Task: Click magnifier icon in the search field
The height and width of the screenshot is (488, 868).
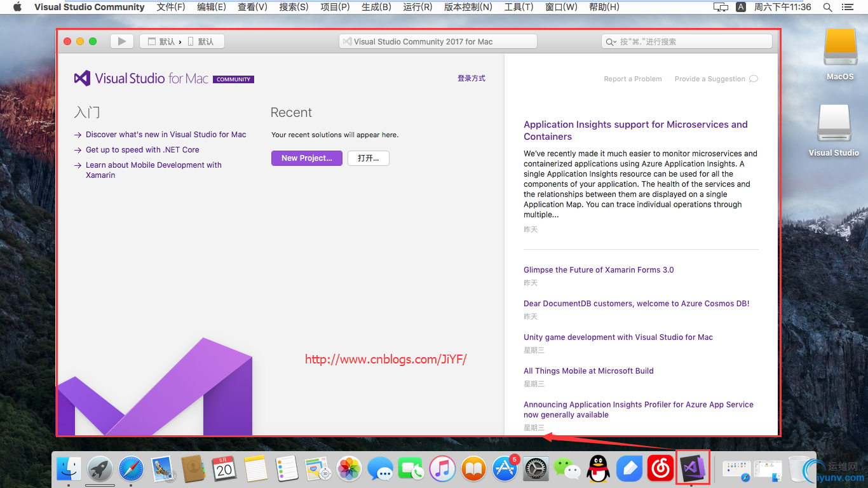Action: coord(611,42)
